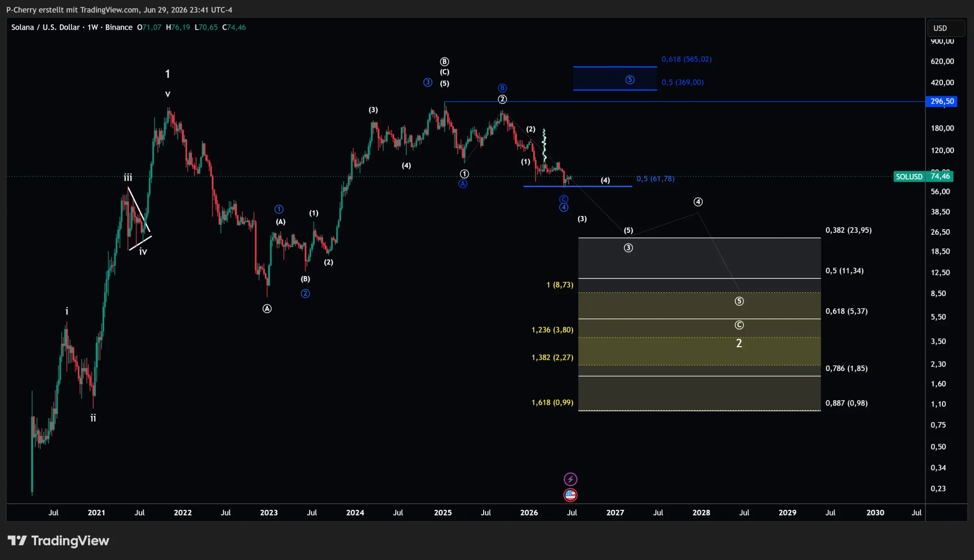Click the close value C74,46 in header

click(x=234, y=27)
